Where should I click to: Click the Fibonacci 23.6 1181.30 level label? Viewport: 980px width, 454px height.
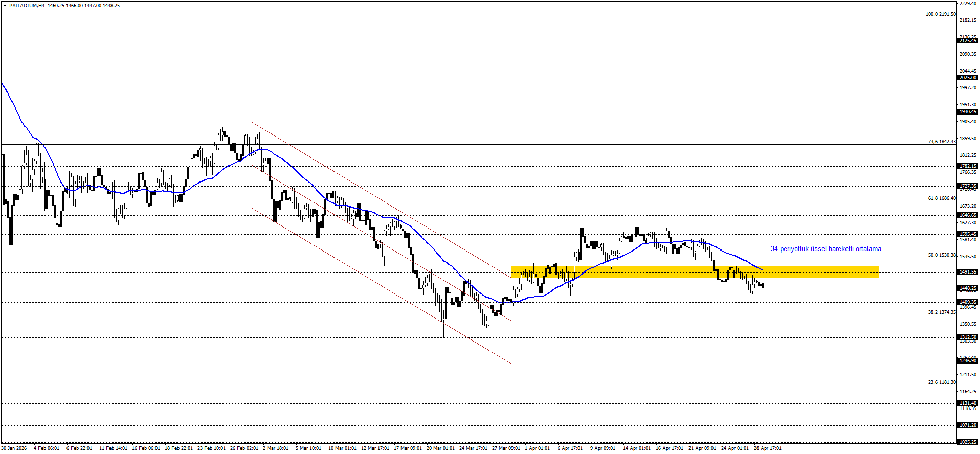942,382
